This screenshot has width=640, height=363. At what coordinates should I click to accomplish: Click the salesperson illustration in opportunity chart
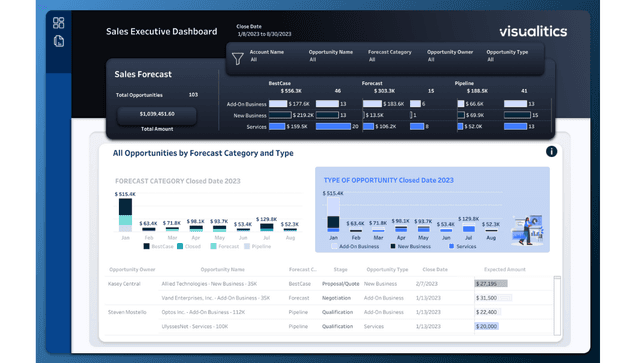click(x=527, y=231)
